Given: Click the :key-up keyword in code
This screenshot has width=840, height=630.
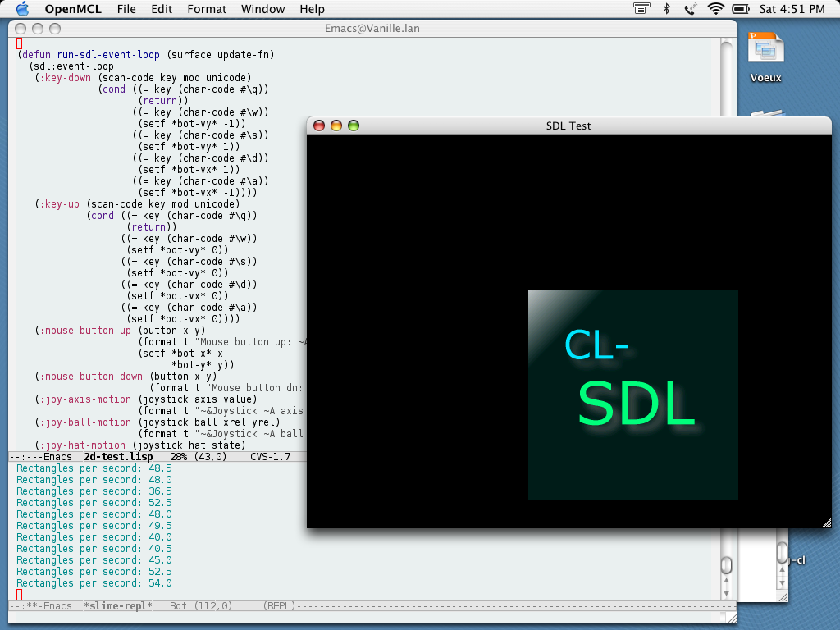Looking at the screenshot, I should 59,204.
